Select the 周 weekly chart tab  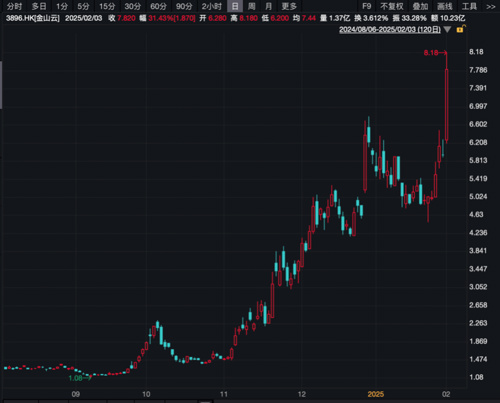252,6
